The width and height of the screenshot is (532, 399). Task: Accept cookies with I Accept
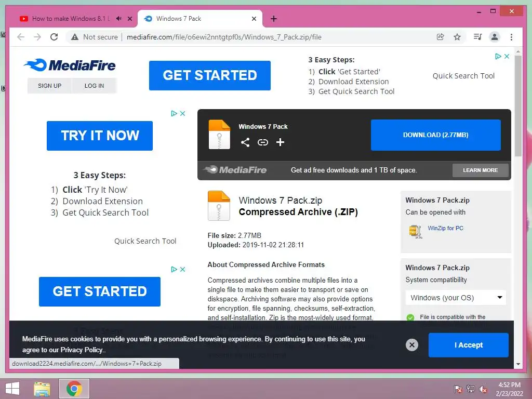468,345
